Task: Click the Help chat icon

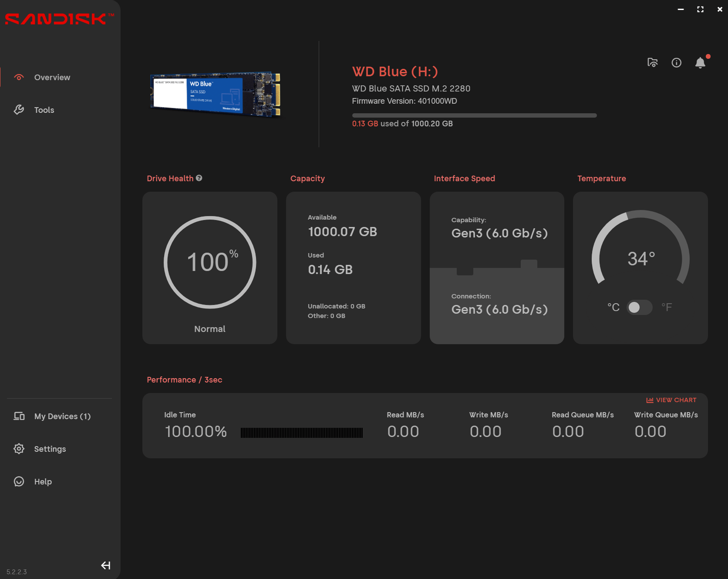Action: pyautogui.click(x=19, y=481)
